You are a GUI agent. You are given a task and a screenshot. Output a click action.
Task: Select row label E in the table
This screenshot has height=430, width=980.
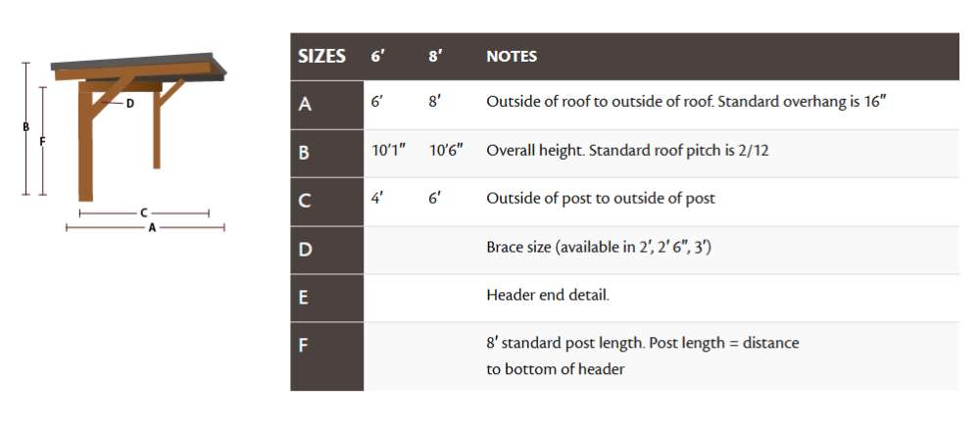tap(304, 297)
